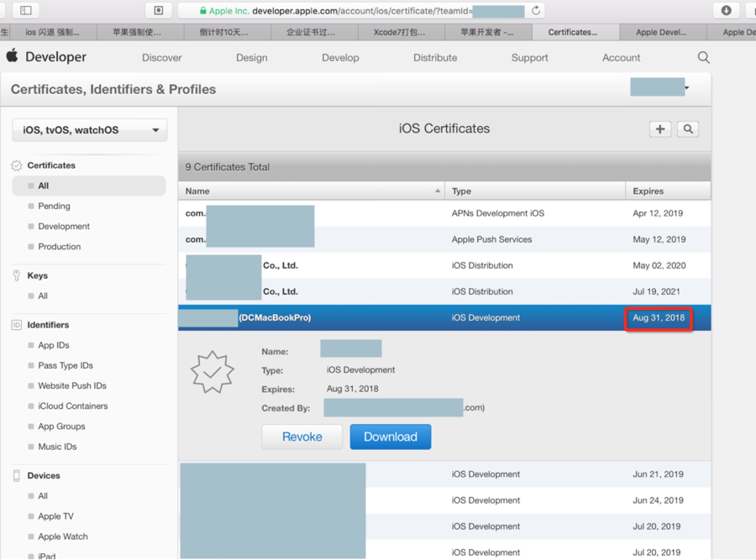
Task: Open the Support menu
Action: (x=529, y=58)
